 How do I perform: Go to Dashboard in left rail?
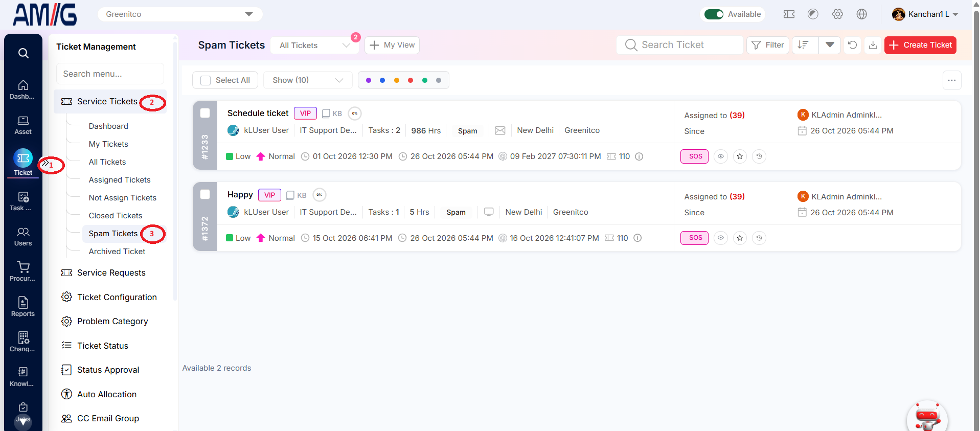pyautogui.click(x=23, y=89)
